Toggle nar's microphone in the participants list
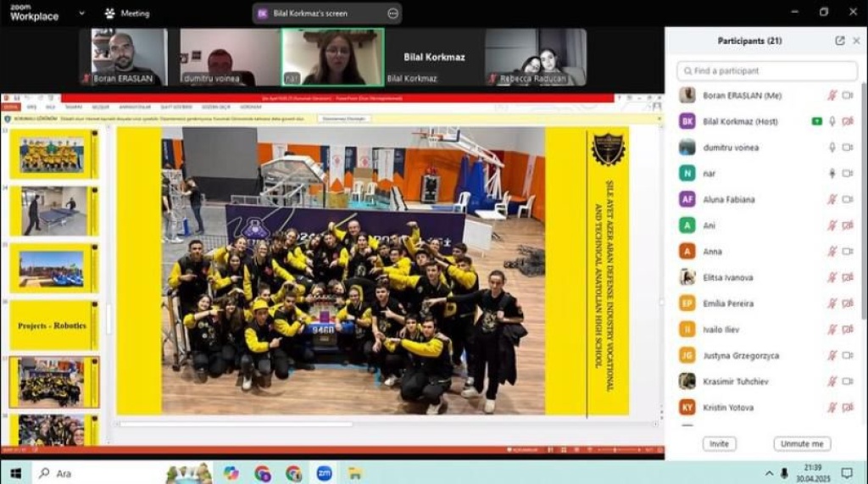The image size is (868, 484). pyautogui.click(x=832, y=174)
